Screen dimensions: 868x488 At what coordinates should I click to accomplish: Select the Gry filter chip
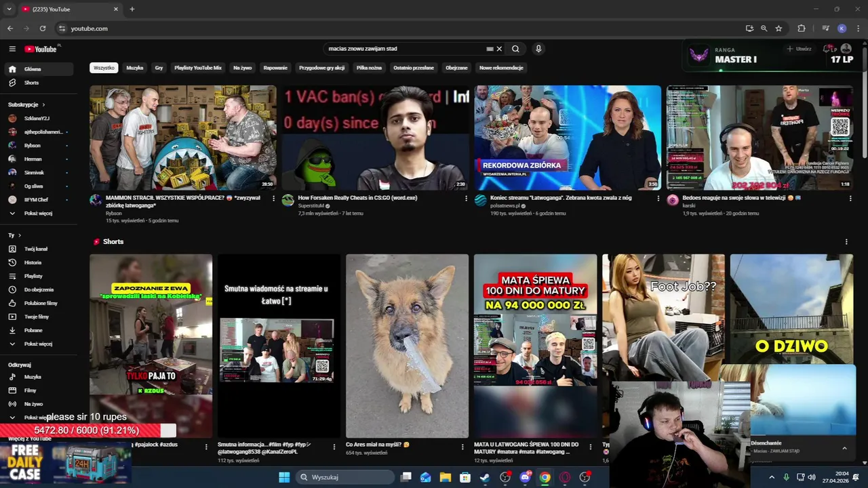(159, 68)
